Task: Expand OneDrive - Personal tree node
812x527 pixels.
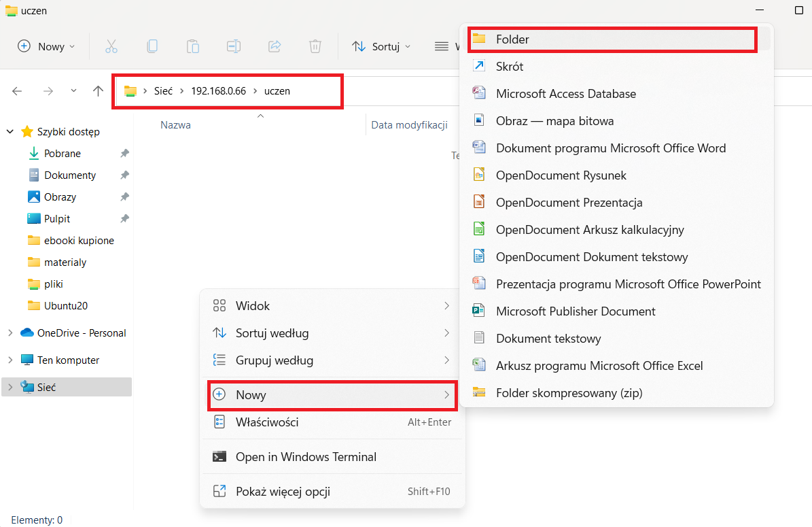Action: click(10, 333)
